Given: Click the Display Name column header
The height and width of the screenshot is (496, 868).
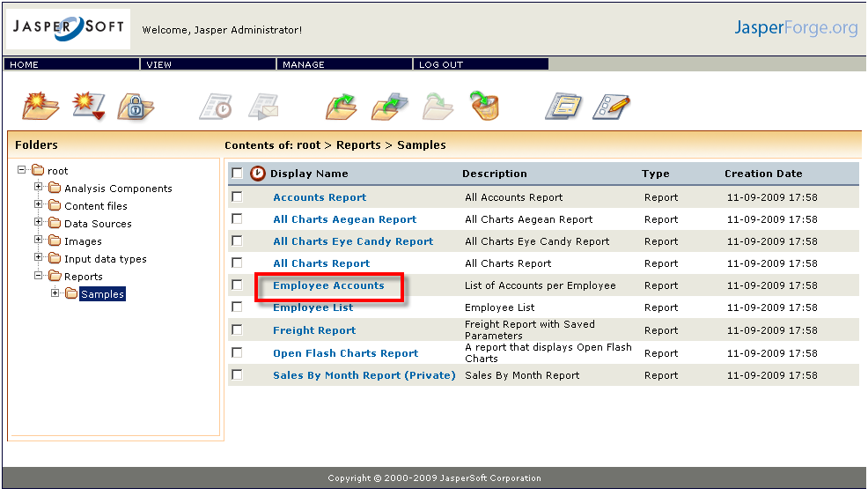Looking at the screenshot, I should point(309,174).
